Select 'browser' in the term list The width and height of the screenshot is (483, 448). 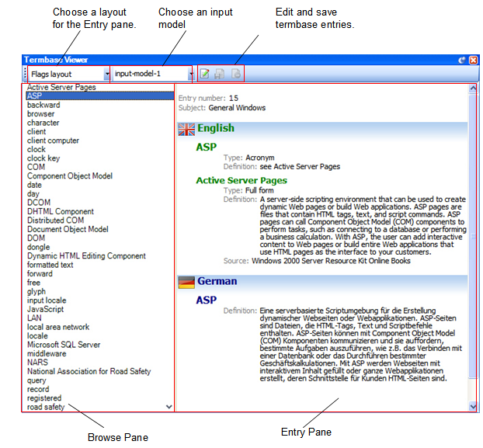tap(40, 114)
